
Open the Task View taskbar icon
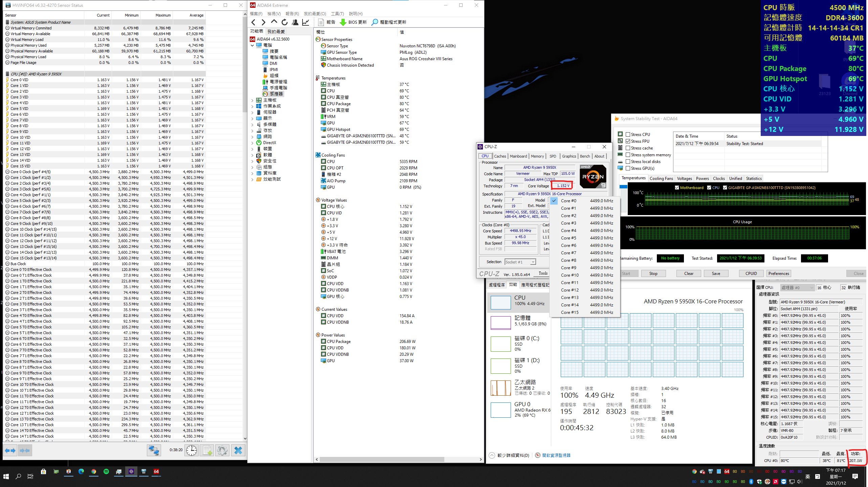point(30,476)
